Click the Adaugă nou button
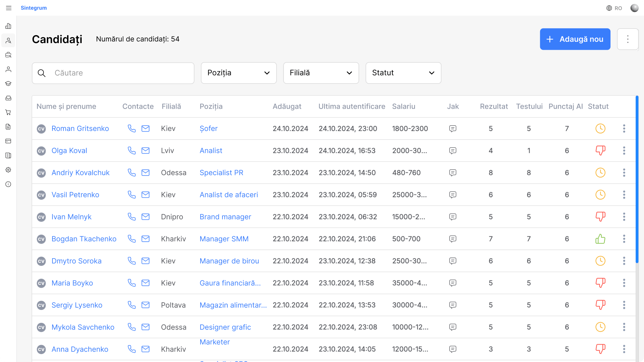Image resolution: width=644 pixels, height=362 pixels. (x=575, y=39)
